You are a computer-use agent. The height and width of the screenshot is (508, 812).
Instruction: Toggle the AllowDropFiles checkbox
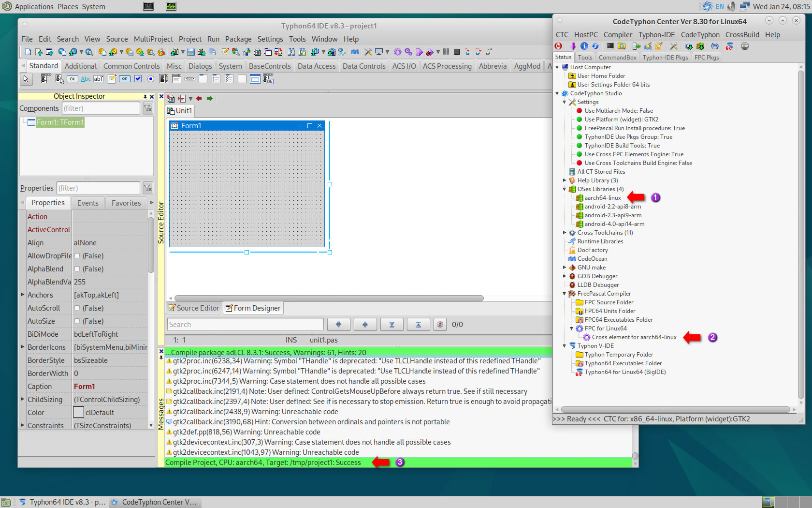coord(77,256)
